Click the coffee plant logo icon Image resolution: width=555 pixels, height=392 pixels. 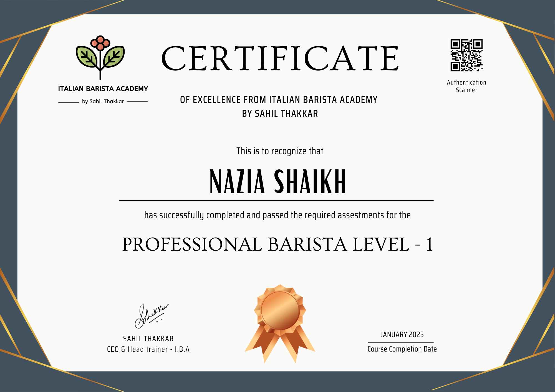[x=100, y=57]
